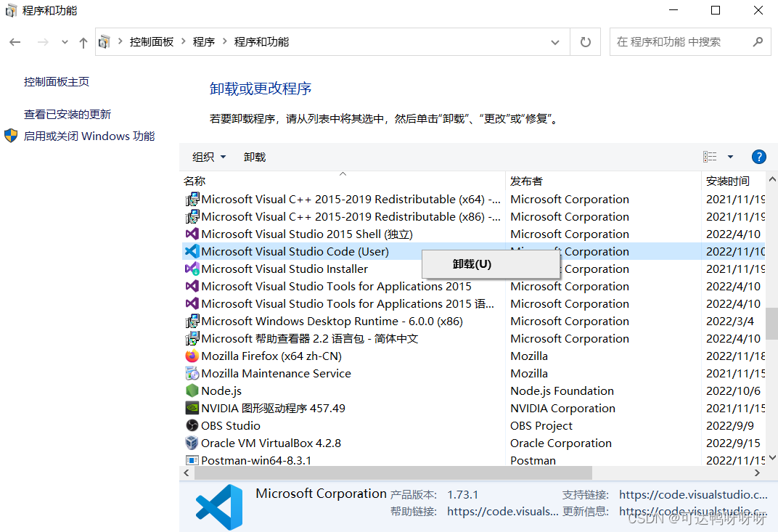The height and width of the screenshot is (532, 778).
Task: Click the 支持链接 URL in details pane
Action: coord(692,494)
